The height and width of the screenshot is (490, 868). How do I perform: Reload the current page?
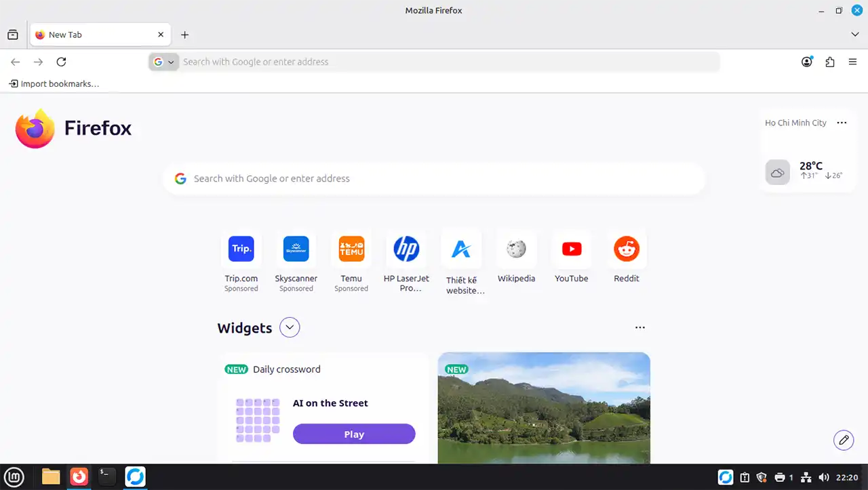click(x=61, y=62)
